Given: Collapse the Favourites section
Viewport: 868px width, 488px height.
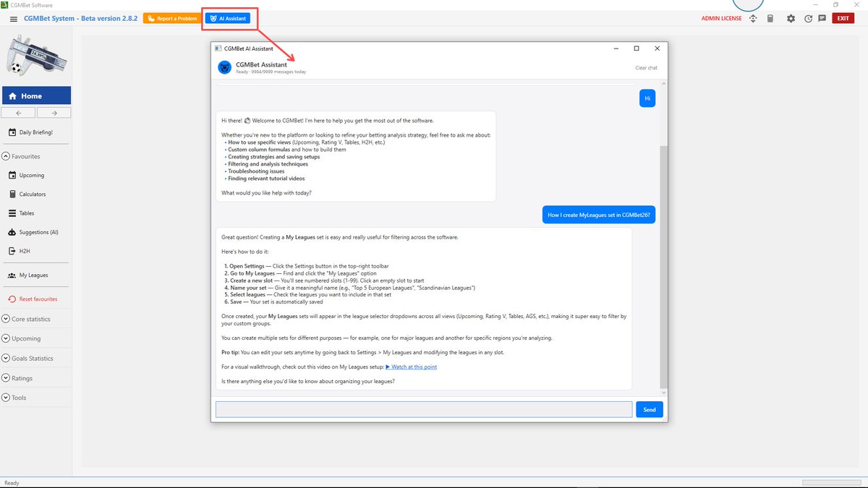Looking at the screenshot, I should tap(6, 156).
